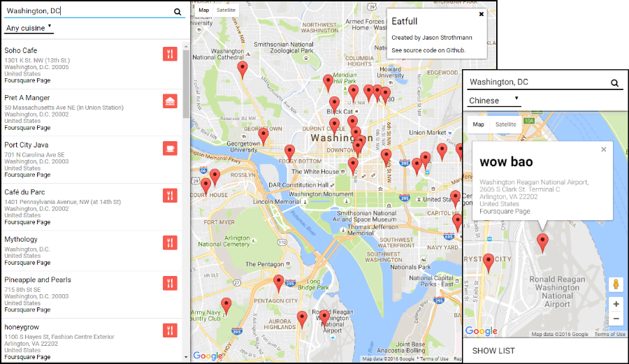Open honeygrow Foursquare Page link
This screenshot has height=364, width=629.
27,357
